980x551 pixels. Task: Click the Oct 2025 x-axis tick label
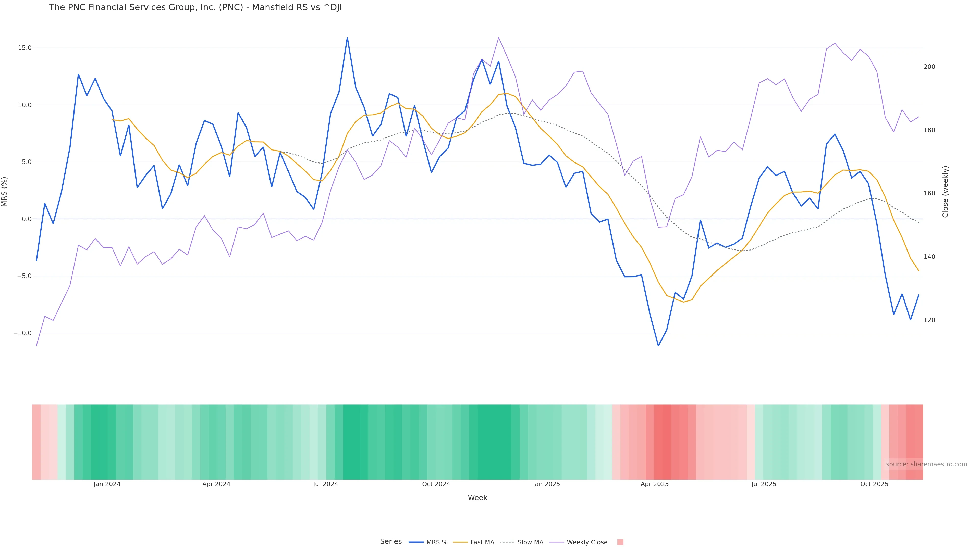point(874,484)
